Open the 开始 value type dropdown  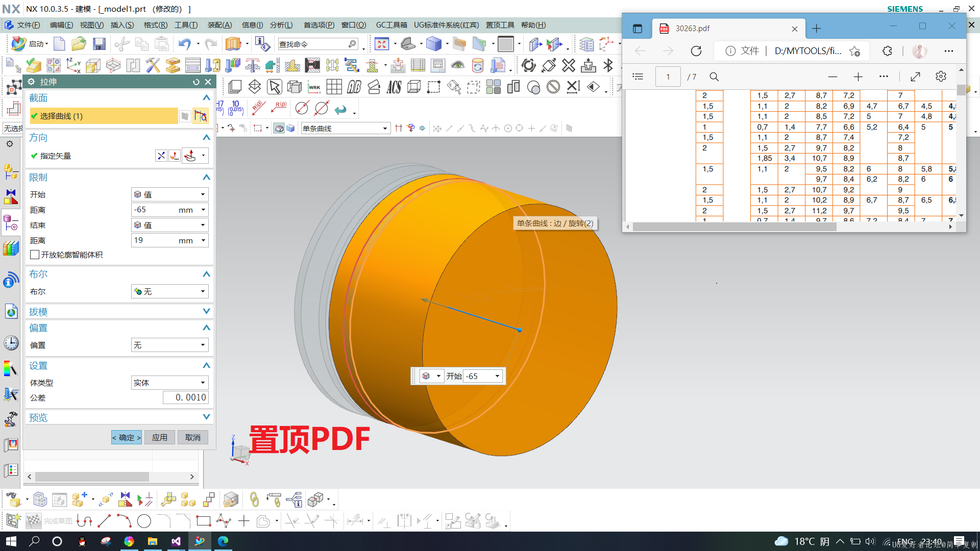[x=170, y=194]
